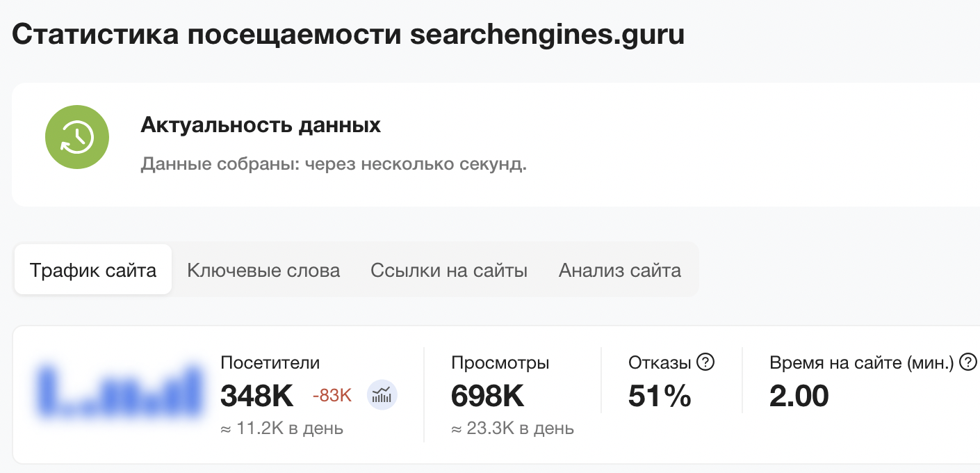Viewport: 980px width, 473px height.
Task: Click the Данные собраны status text
Action: click(334, 165)
